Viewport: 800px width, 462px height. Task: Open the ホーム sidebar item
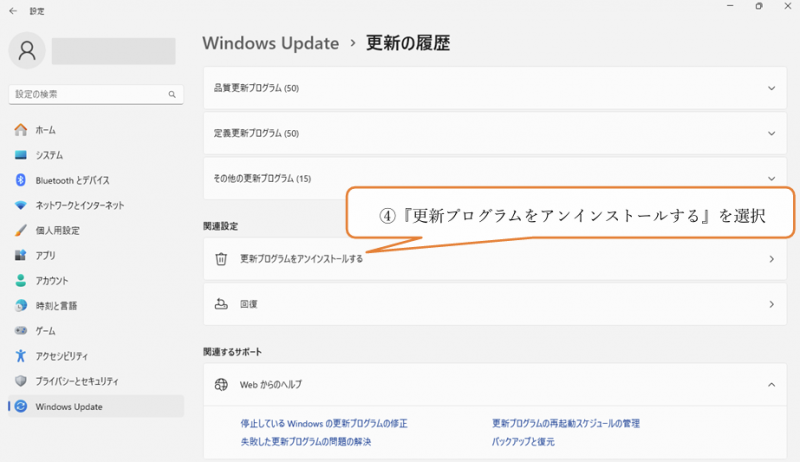[x=45, y=130]
